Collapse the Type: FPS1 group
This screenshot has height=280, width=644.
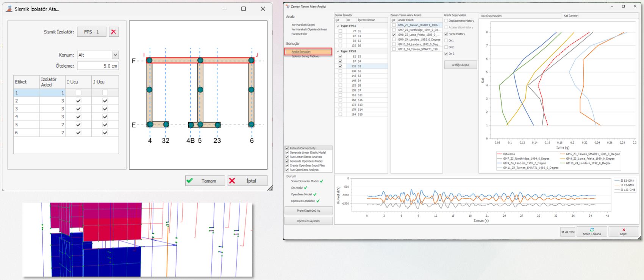(338, 26)
